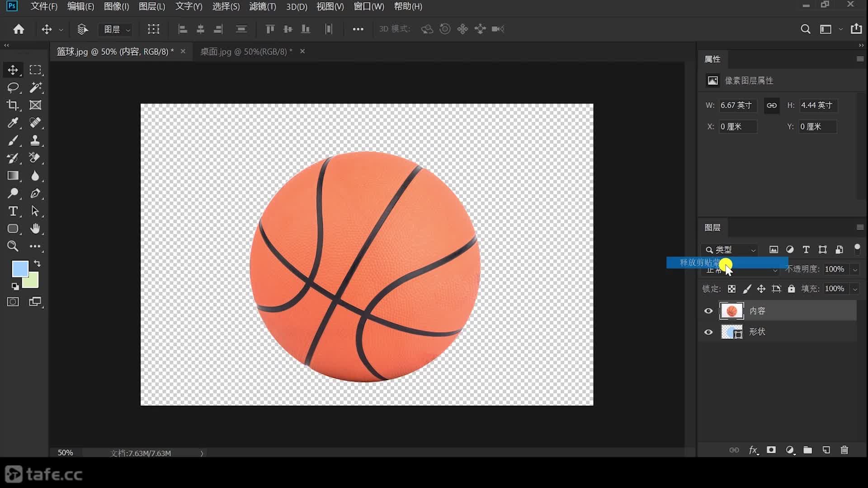Add a layer mask
The image size is (868, 488).
771,450
